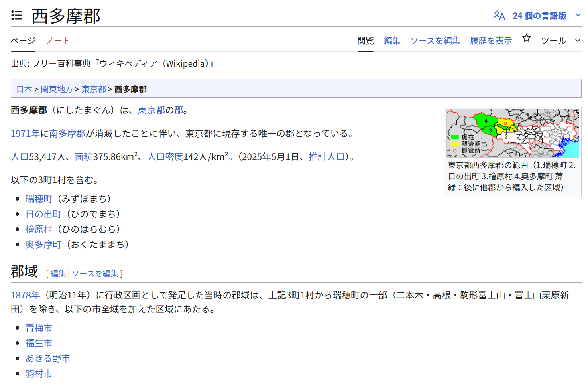Open the あきる野市 link
The width and height of the screenshot is (588, 385).
click(48, 359)
